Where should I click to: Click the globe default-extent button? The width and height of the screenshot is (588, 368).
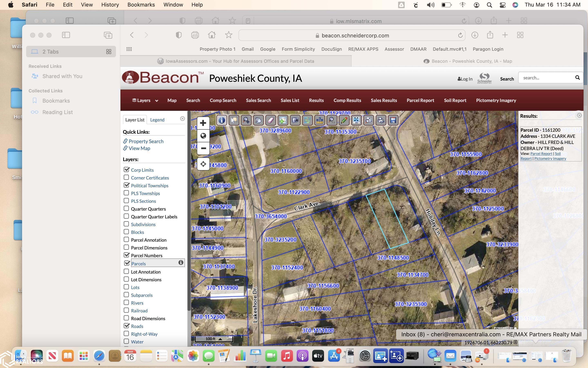pos(203,136)
